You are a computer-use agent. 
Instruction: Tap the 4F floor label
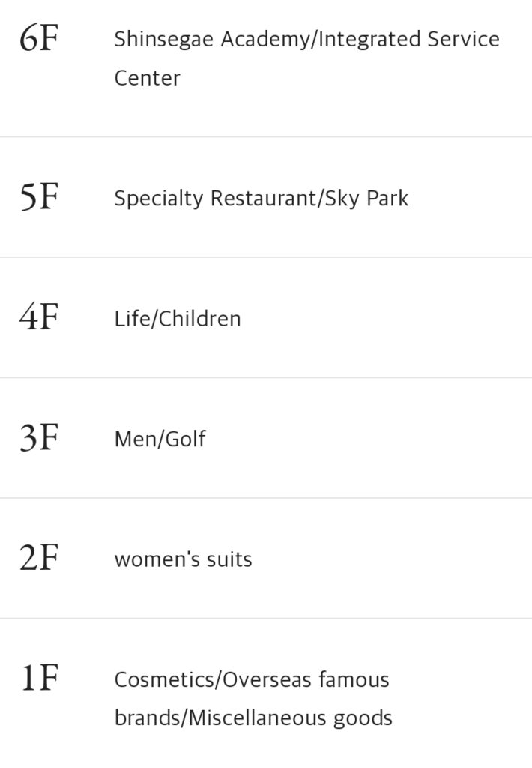click(x=39, y=317)
